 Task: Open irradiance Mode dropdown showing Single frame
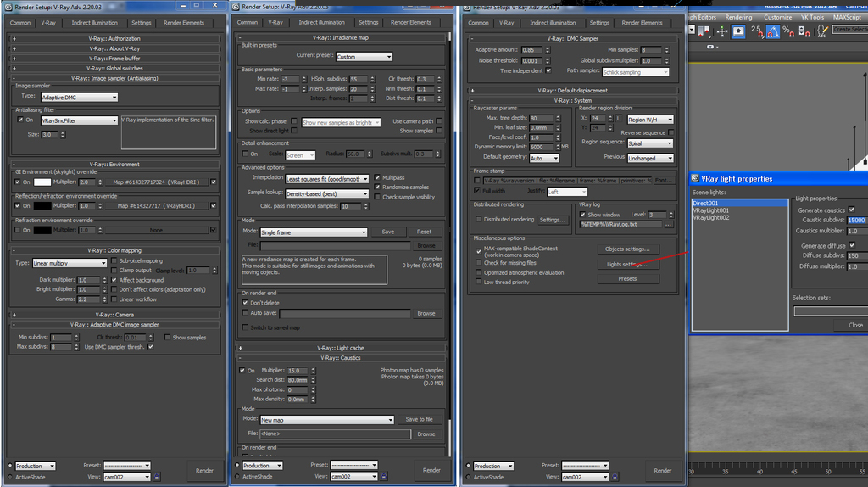pyautogui.click(x=314, y=232)
